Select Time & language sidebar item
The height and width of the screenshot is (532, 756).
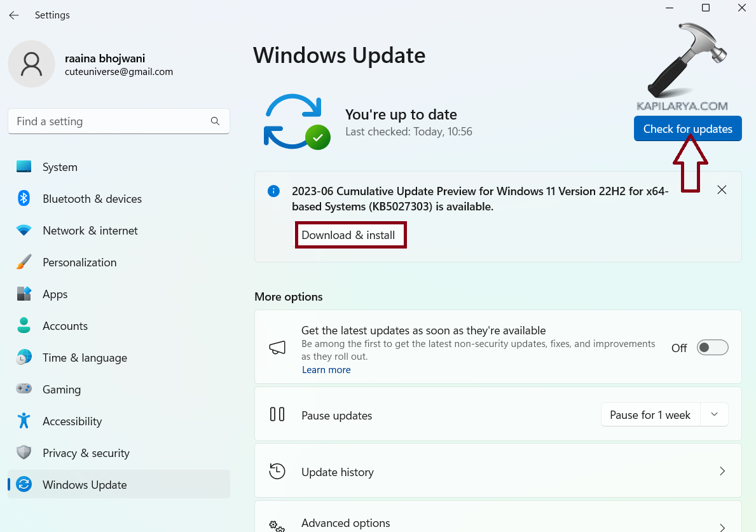coord(85,358)
